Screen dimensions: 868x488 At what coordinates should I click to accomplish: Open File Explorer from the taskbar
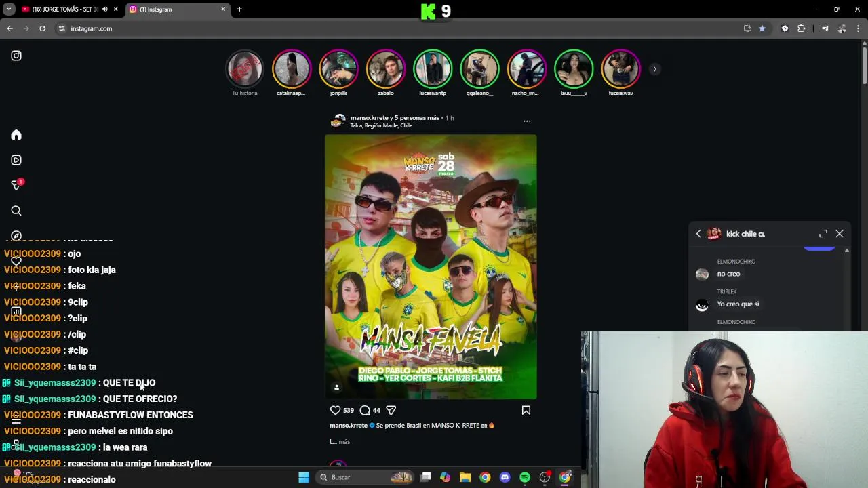[465, 477]
